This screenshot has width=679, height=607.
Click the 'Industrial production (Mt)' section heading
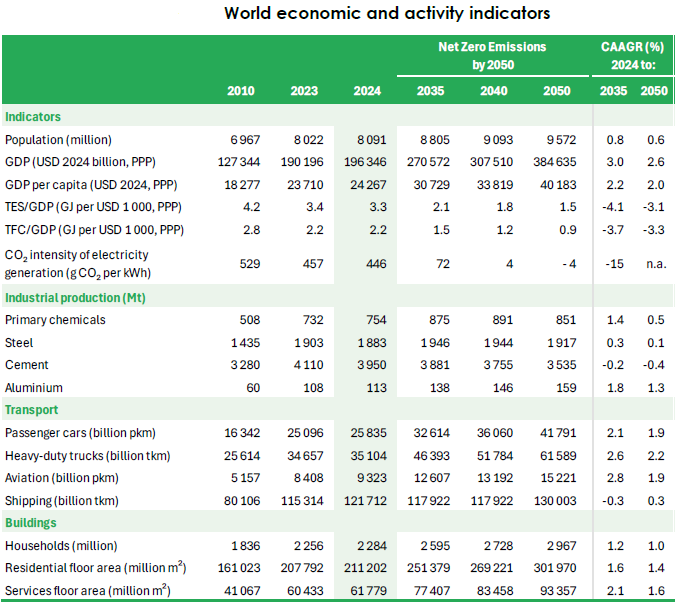pos(75,298)
